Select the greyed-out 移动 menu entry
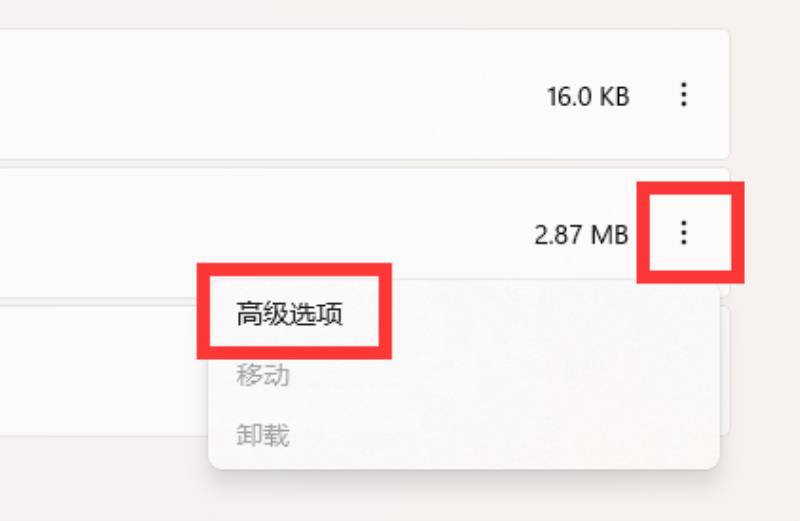800x521 pixels. tap(263, 374)
